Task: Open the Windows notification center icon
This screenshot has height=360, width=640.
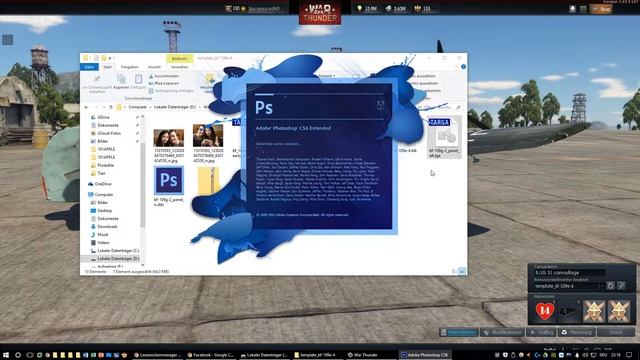Action: point(629,355)
